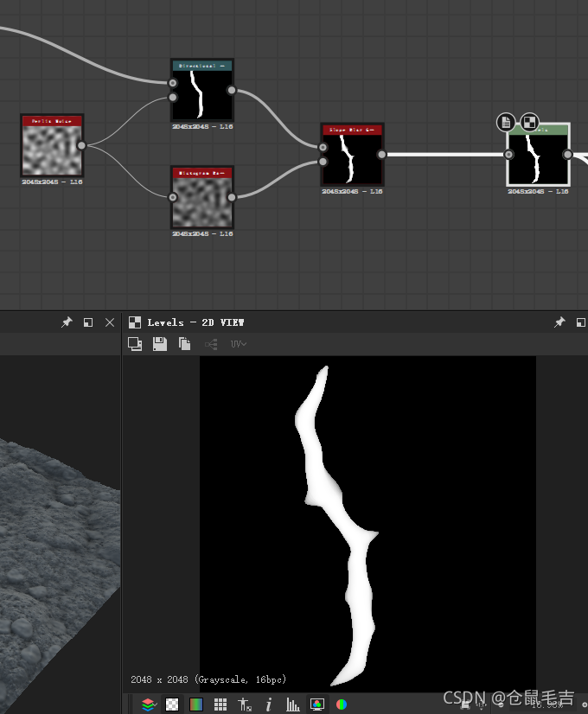Click the Directional Warp lower input connector
The width and height of the screenshot is (588, 714).
click(x=173, y=97)
